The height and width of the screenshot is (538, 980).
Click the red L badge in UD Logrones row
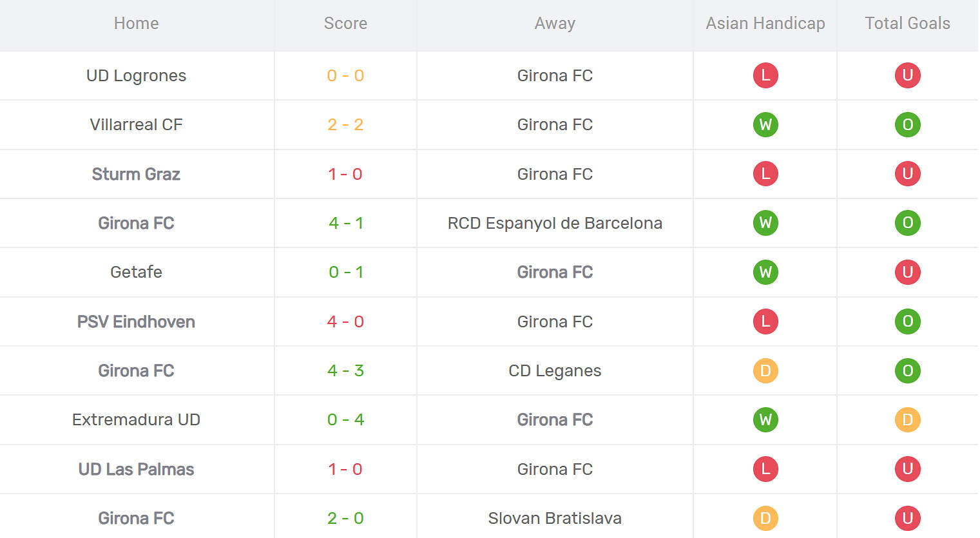[765, 75]
